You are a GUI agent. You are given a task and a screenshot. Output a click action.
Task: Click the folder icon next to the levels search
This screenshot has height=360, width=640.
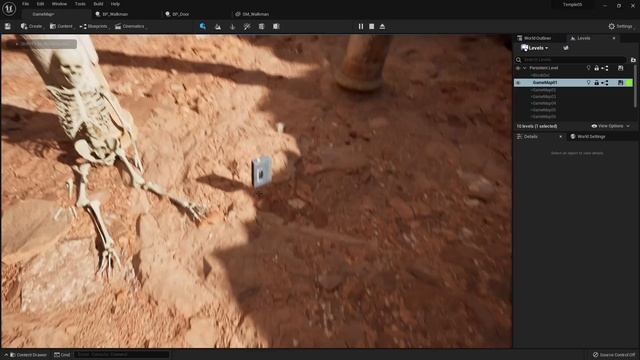(633, 60)
